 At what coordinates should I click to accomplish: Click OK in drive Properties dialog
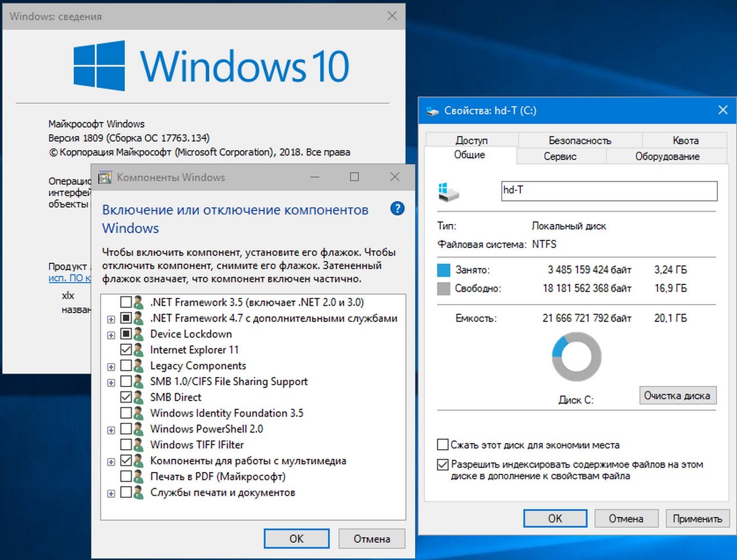tap(555, 519)
